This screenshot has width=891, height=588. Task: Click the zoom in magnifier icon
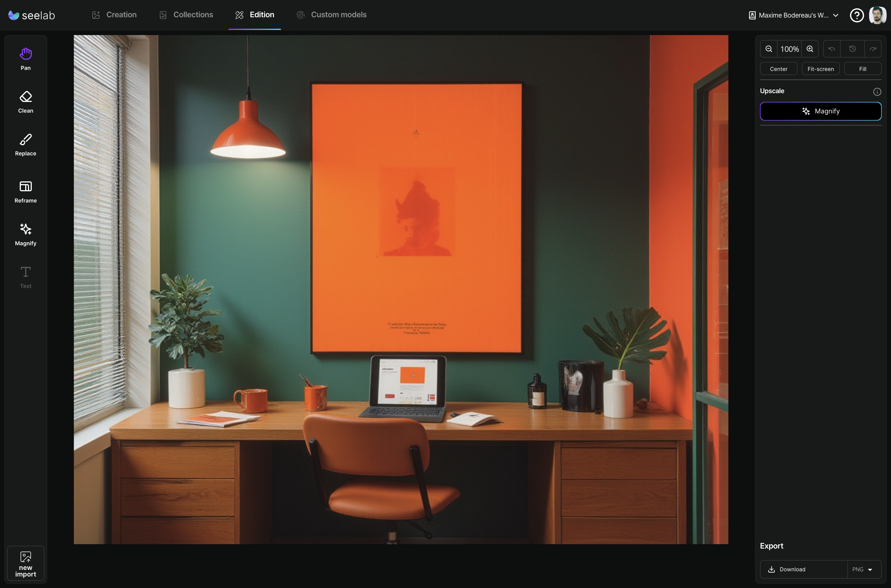pyautogui.click(x=810, y=49)
